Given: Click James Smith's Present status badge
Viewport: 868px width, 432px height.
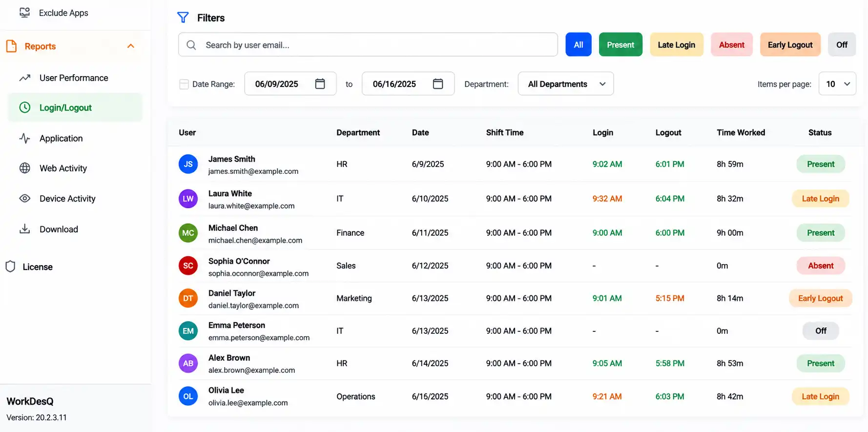Looking at the screenshot, I should pos(821,164).
